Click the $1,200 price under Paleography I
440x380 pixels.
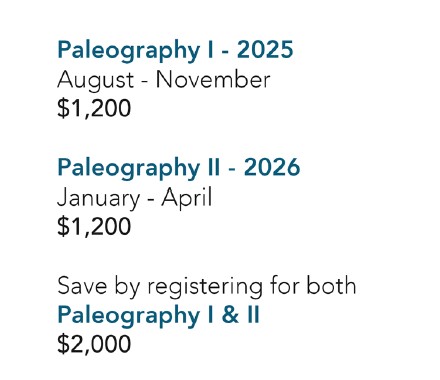pyautogui.click(x=94, y=108)
